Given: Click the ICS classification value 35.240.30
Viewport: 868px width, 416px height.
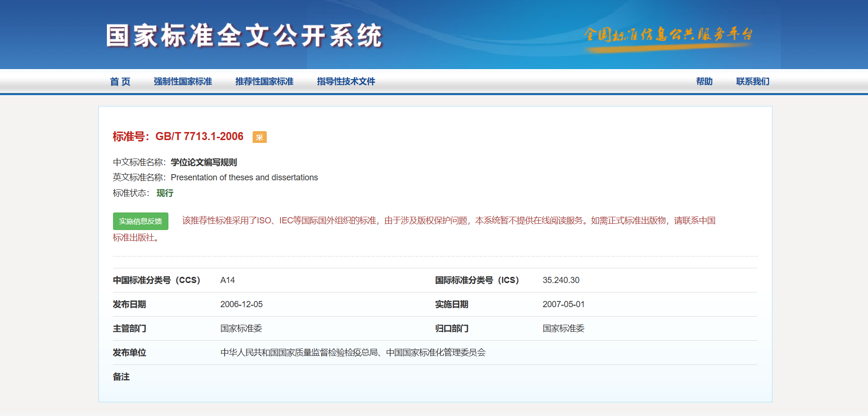Looking at the screenshot, I should click(561, 280).
